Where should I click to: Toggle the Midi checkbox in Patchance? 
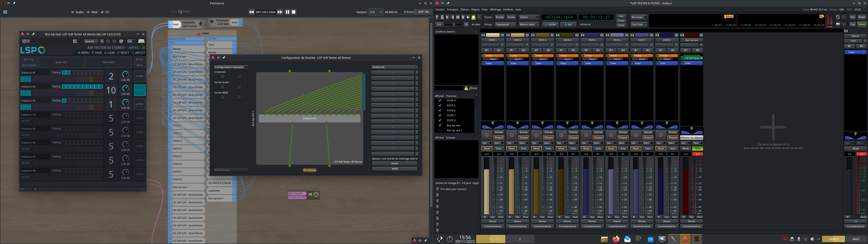(x=89, y=12)
